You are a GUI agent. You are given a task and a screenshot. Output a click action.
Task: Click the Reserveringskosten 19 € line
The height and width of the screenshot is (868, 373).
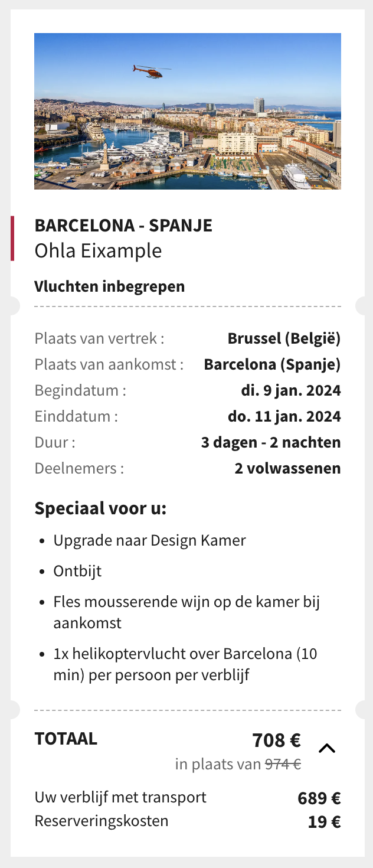pyautogui.click(x=188, y=821)
